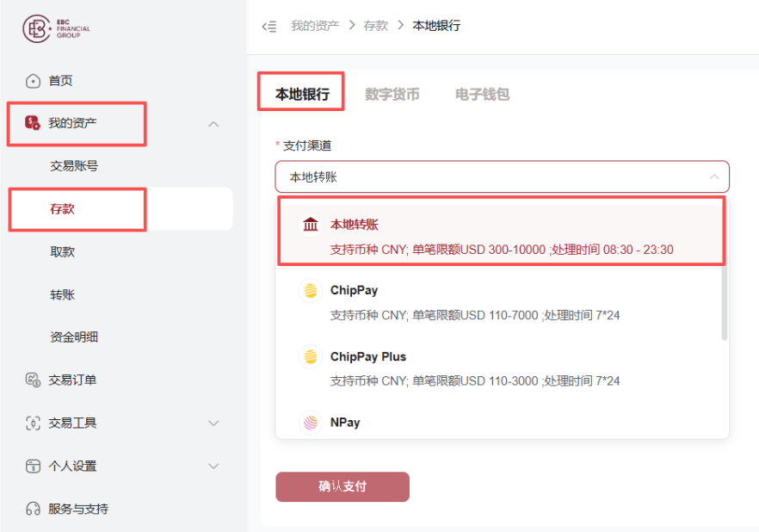Screen dimensions: 759x532
Task: Open 我的资产 in the sidebar
Action: click(72, 123)
